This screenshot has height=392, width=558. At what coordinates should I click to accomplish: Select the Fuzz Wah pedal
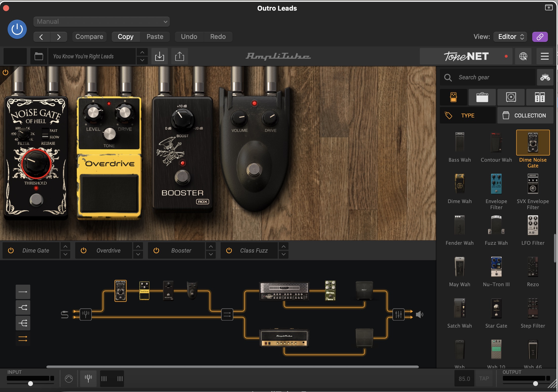pyautogui.click(x=496, y=230)
